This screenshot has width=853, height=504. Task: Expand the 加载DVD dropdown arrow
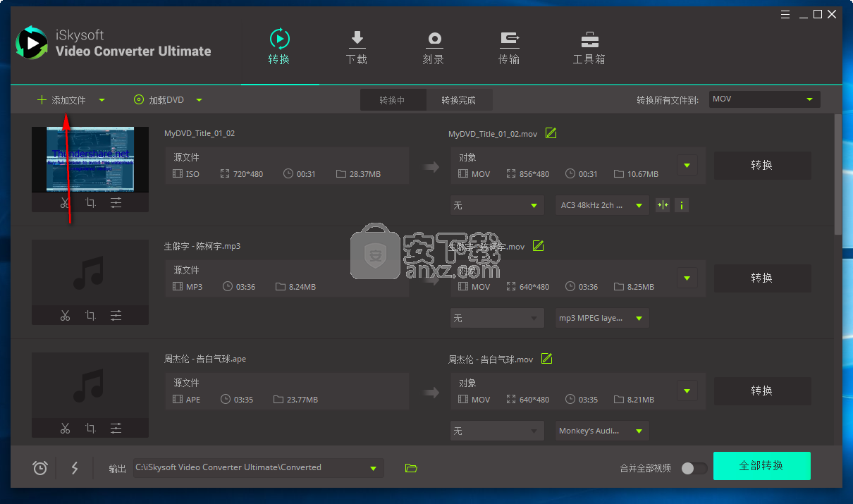[200, 100]
